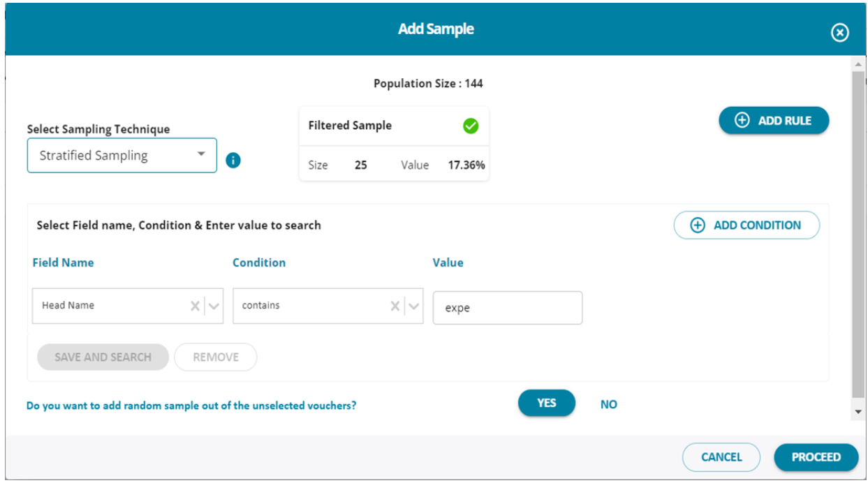Expand the contains condition dropdown arrow

(x=413, y=306)
